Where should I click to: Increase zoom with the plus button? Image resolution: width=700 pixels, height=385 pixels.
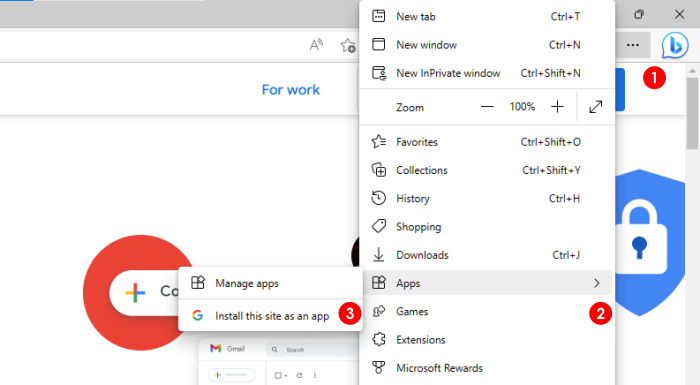click(x=557, y=107)
